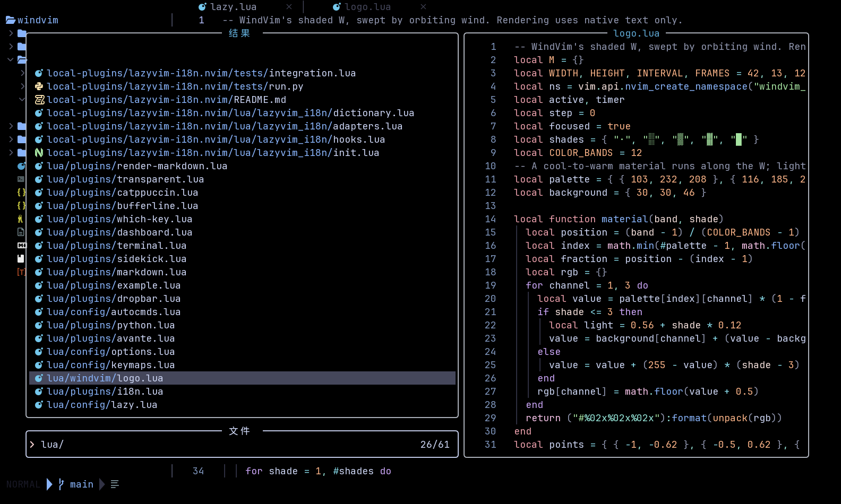Viewport: 841px width, 504px height.
Task: Collapse the expanded top-level folder chevron in tree
Action: (11, 60)
